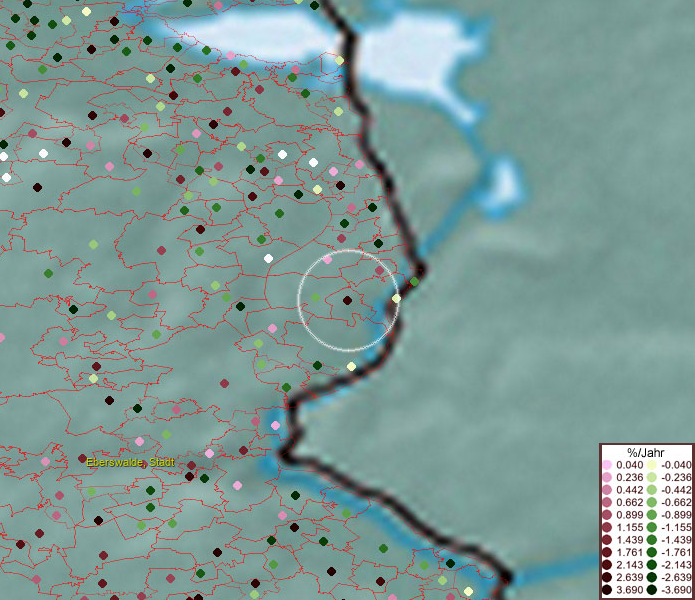Select the data point beside the Eberswalde label

[x=82, y=458]
